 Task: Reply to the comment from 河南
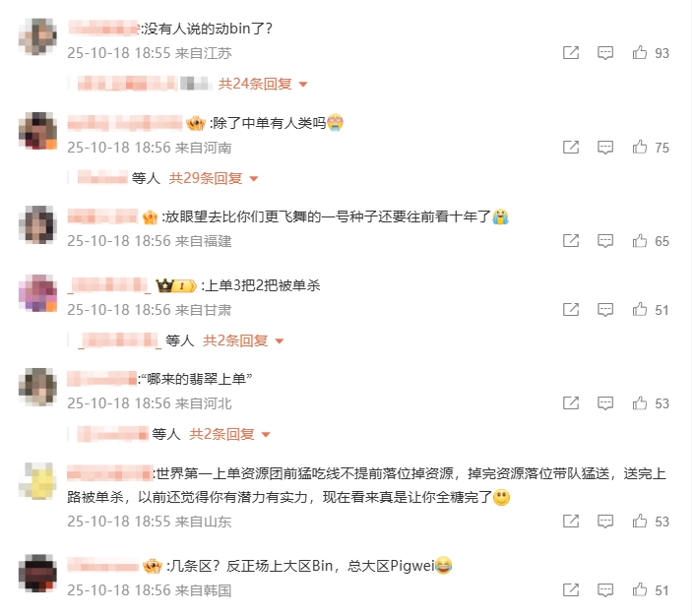pyautogui.click(x=605, y=148)
